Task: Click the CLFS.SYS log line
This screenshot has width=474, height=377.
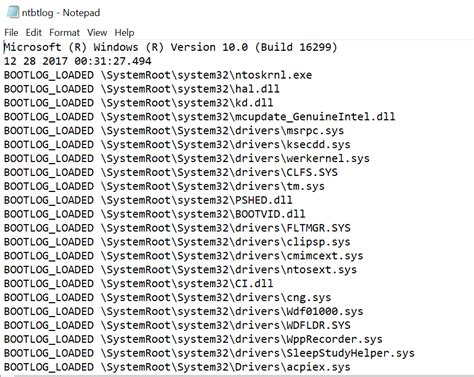Action: (171, 172)
